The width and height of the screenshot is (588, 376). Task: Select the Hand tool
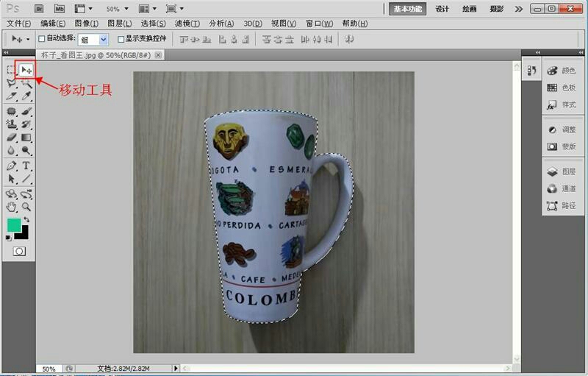coord(11,207)
